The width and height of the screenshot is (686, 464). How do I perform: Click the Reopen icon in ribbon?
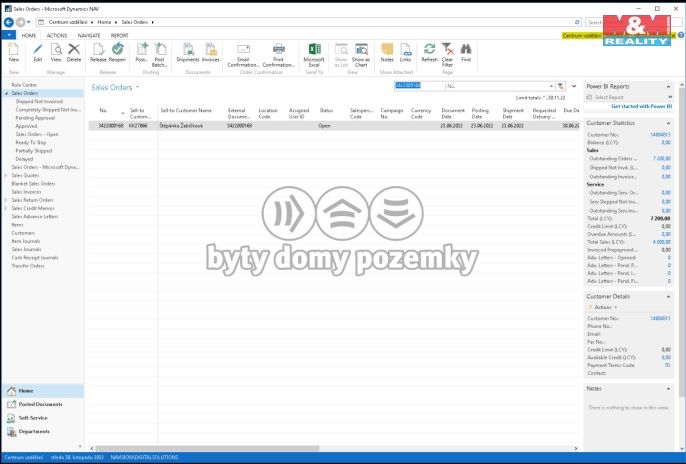pyautogui.click(x=117, y=49)
